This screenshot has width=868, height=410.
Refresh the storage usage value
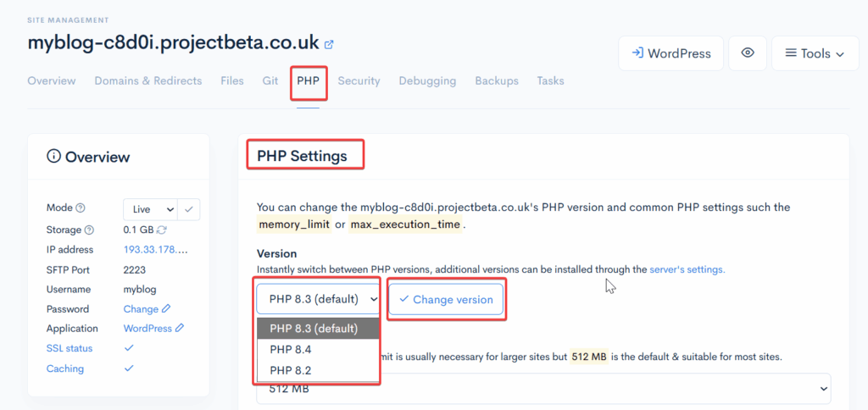pos(162,230)
